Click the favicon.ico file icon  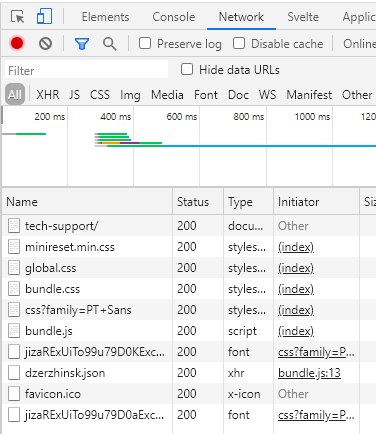coord(14,394)
